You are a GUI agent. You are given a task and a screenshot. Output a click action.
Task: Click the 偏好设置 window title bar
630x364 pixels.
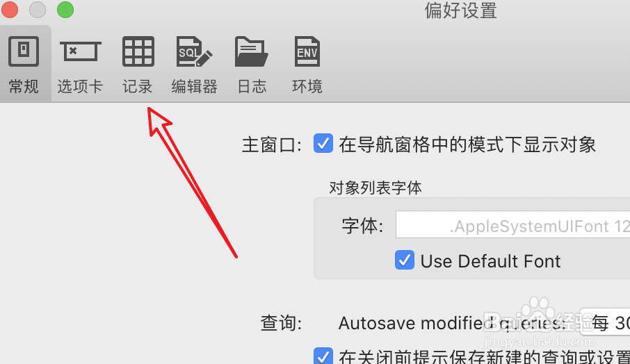(460, 10)
